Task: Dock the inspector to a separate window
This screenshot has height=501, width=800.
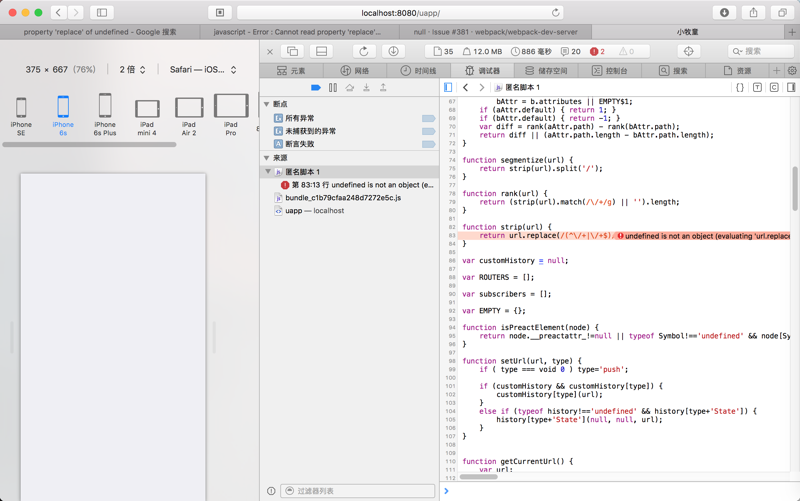Action: pyautogui.click(x=293, y=51)
